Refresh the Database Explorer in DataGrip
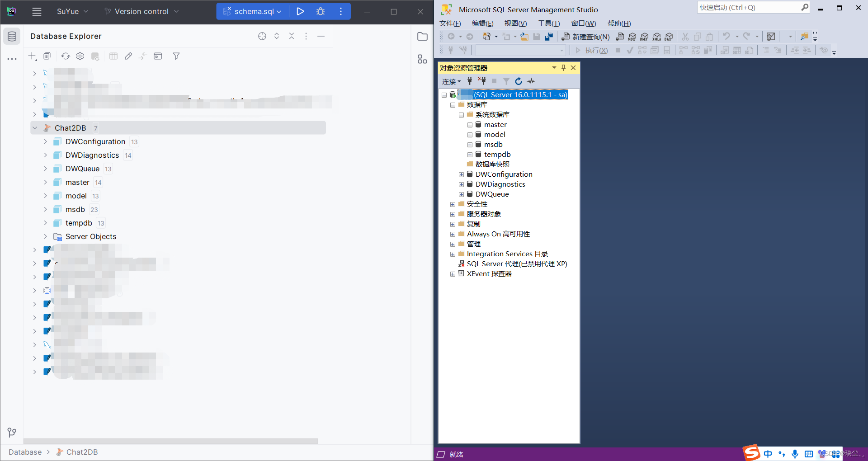Screen dimensions: 868x461 pos(66,56)
